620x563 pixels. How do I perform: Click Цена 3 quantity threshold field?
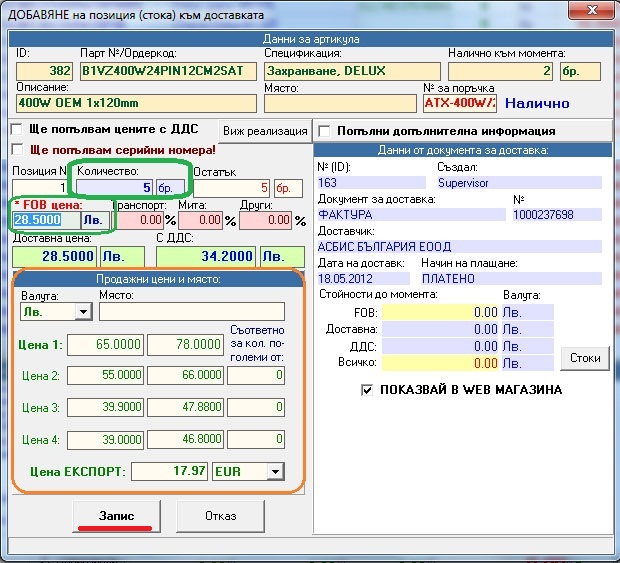pos(256,407)
